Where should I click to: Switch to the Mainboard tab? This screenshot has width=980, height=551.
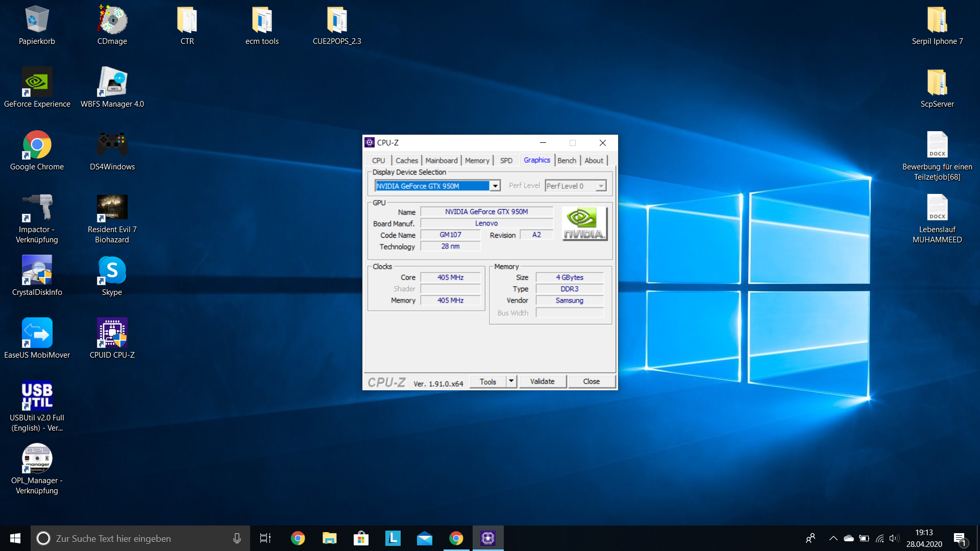coord(441,160)
